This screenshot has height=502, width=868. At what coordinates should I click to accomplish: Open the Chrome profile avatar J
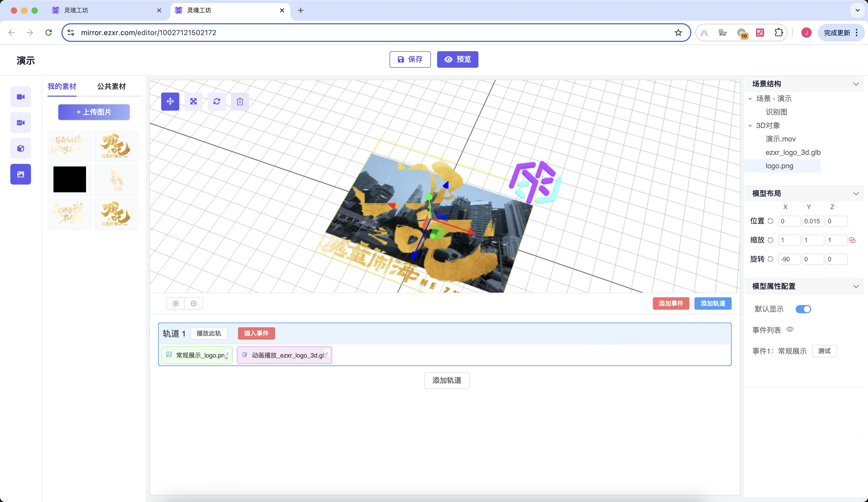806,32
